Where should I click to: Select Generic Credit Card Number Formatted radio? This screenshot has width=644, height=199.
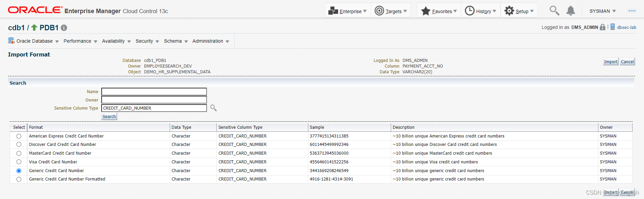pos(19,179)
